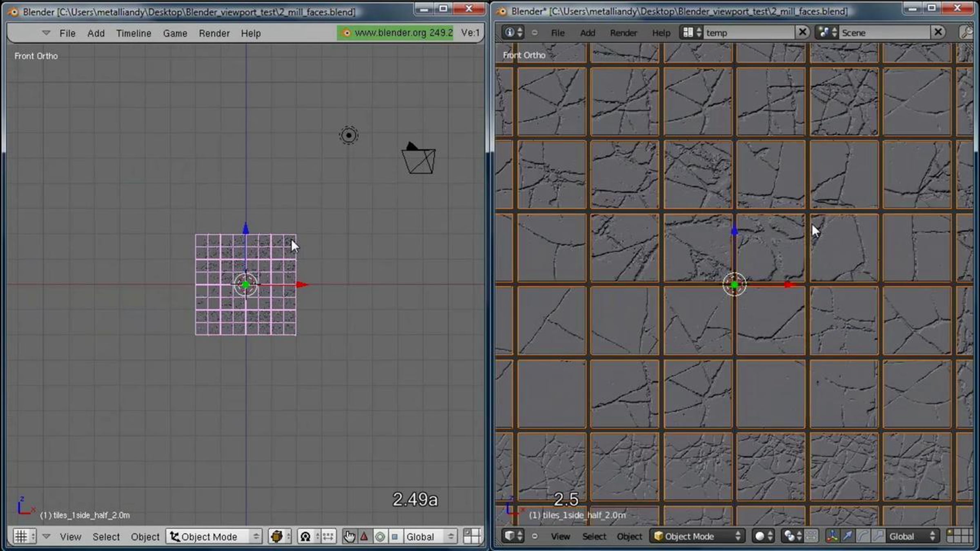Open the draw type cube selector in 2.49
The width and height of the screenshot is (980, 551).
click(x=280, y=536)
